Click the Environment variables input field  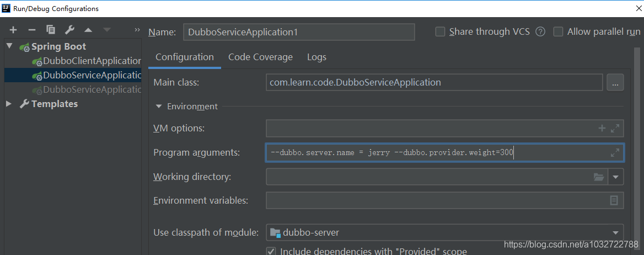[445, 200]
